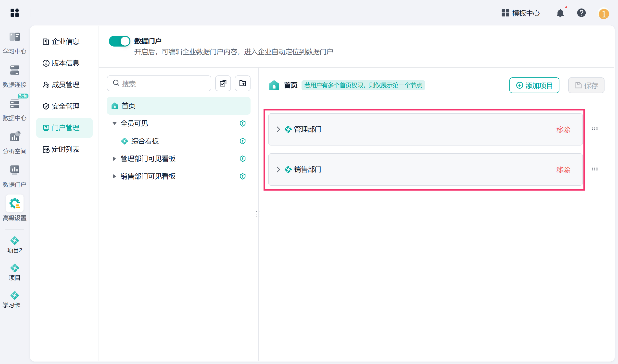This screenshot has height=364, width=618.
Task: Expand the 销售部门 project row chevron
Action: click(x=278, y=170)
